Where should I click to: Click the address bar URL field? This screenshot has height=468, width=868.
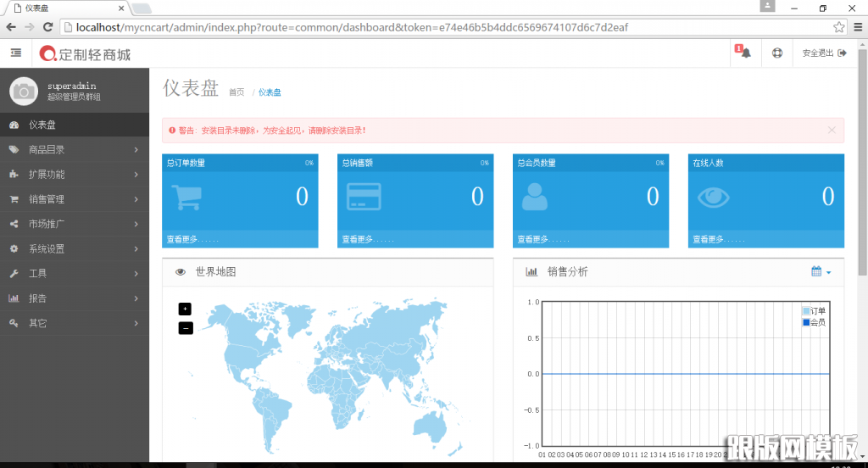453,27
